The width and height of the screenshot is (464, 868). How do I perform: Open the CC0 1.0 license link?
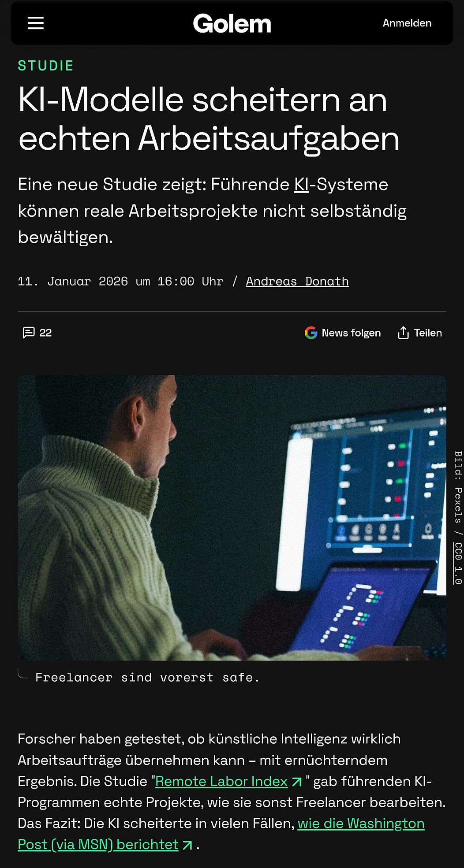[458, 564]
